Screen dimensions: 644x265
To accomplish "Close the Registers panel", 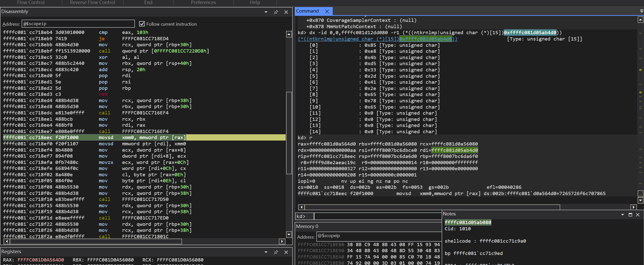I will (286, 252).
